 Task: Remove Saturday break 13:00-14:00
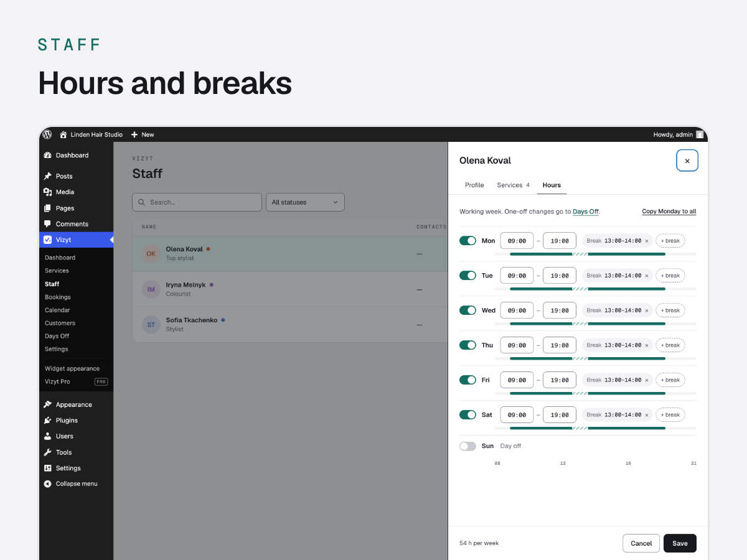pyautogui.click(x=646, y=415)
